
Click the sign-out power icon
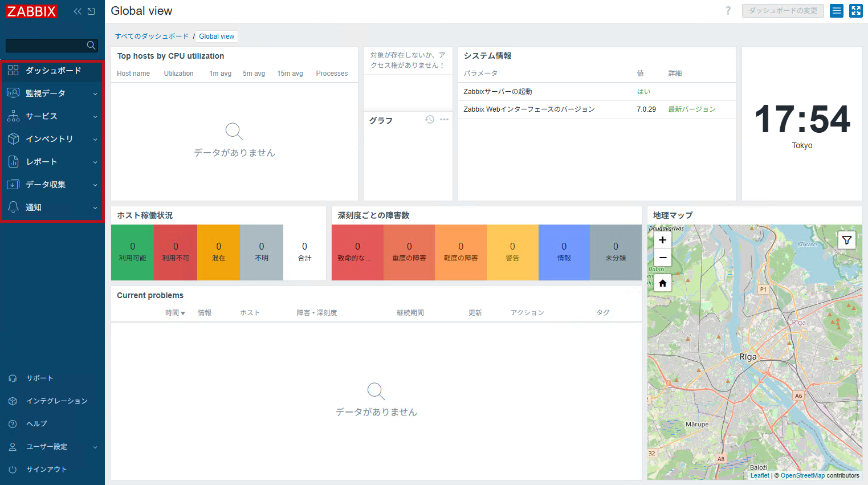click(13, 470)
